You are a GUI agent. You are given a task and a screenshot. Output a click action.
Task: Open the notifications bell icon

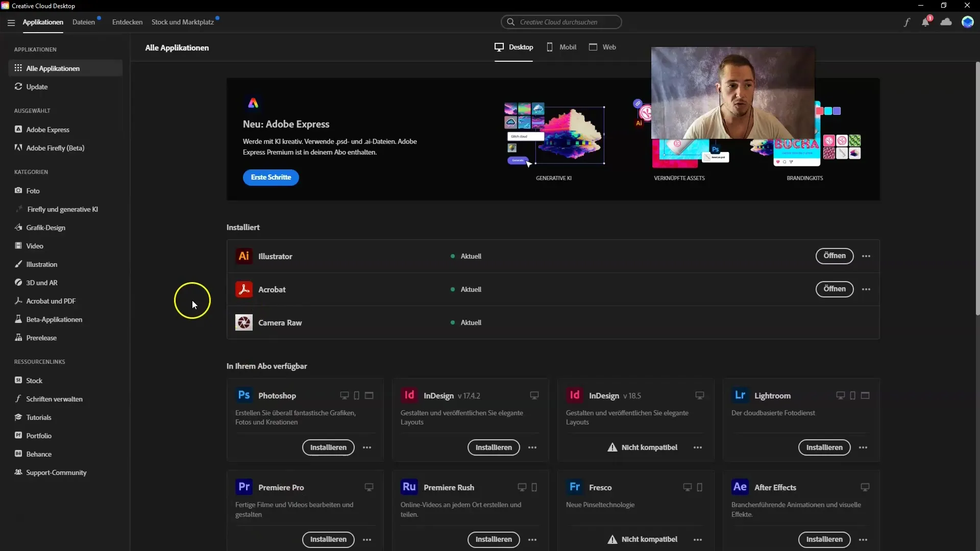[925, 22]
